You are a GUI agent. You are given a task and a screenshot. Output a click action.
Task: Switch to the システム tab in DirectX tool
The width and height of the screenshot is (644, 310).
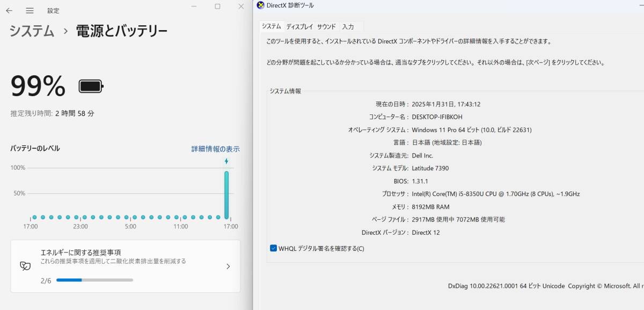pos(272,26)
